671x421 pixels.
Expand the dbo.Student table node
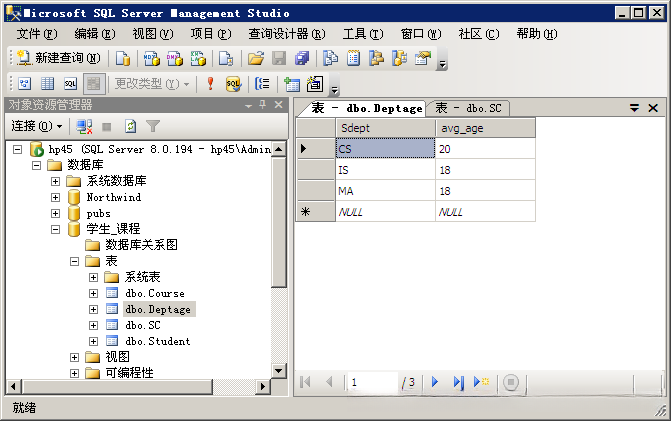[94, 341]
